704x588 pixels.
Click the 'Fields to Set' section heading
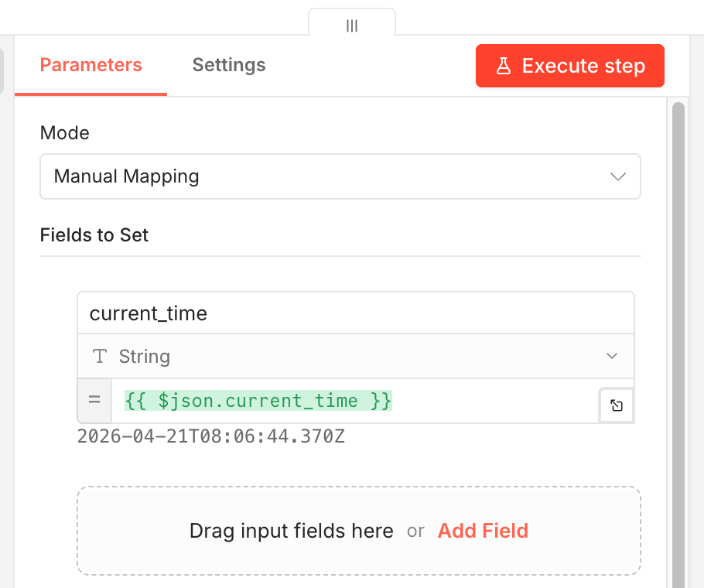tap(94, 235)
